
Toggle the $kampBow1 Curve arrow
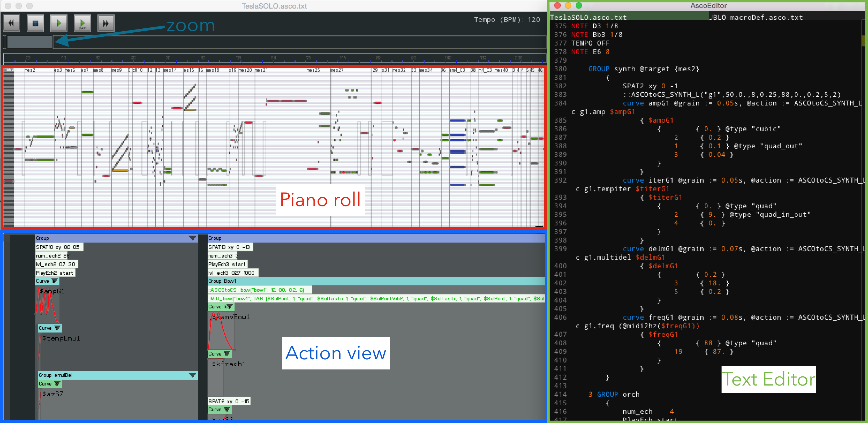[229, 306]
